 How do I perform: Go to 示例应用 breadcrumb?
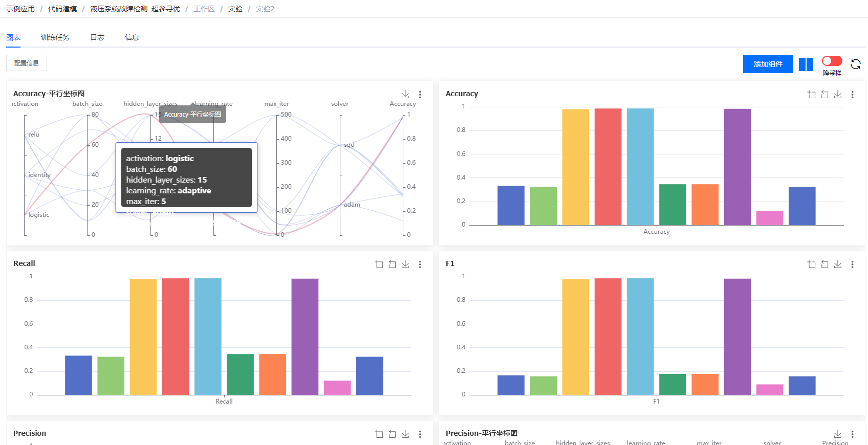point(20,9)
